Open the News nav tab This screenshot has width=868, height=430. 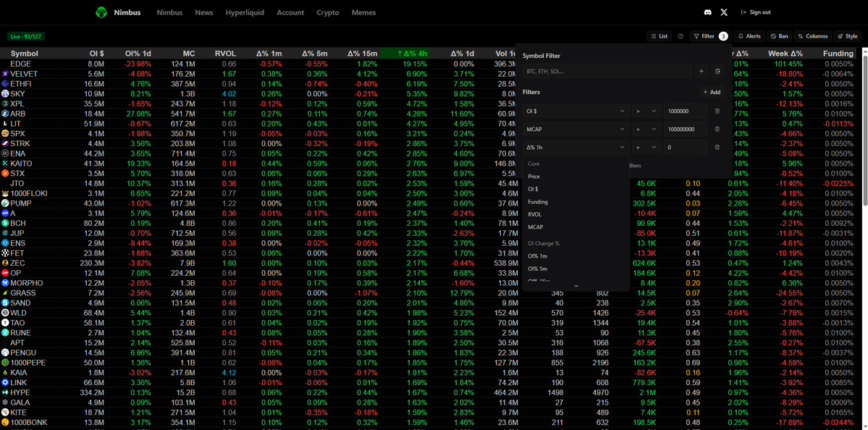point(203,12)
